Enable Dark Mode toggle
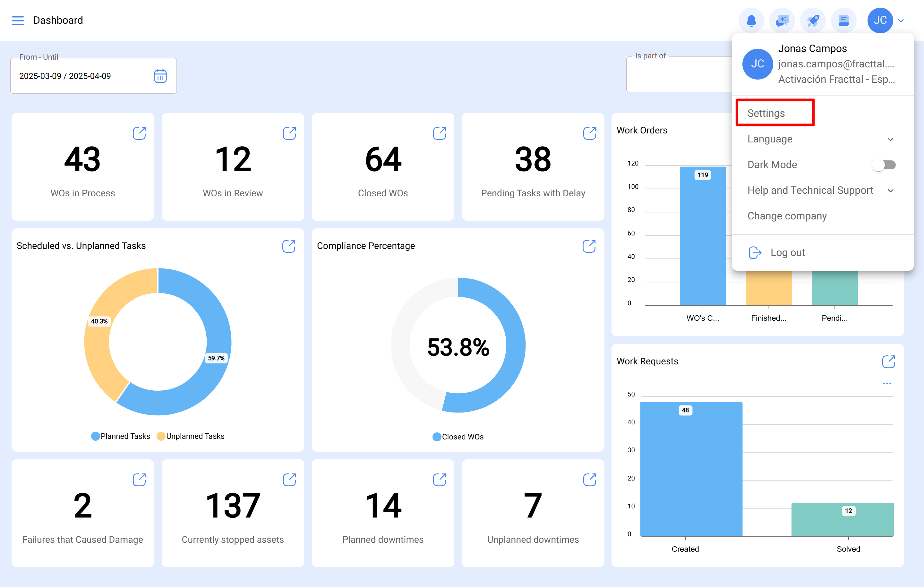The height and width of the screenshot is (587, 924). pos(884,165)
